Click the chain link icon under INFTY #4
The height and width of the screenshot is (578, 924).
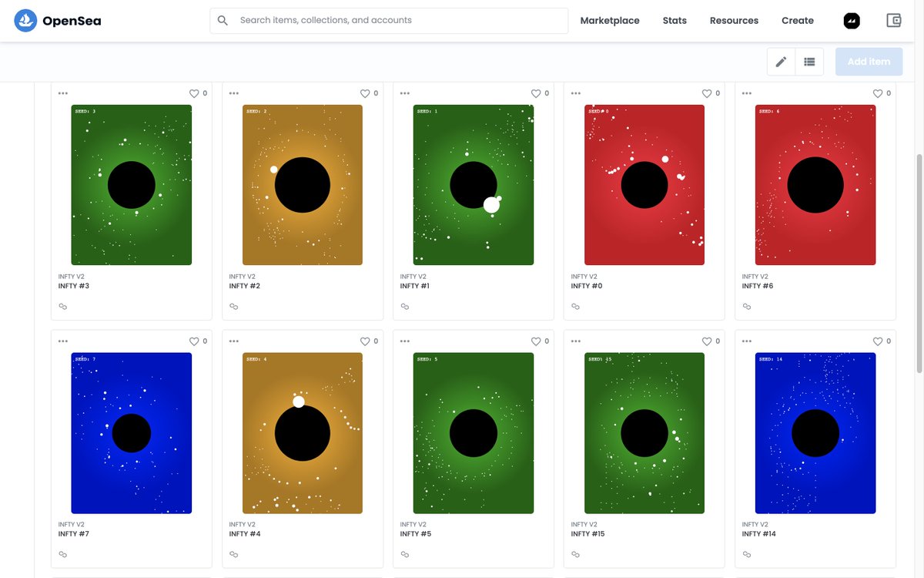coord(234,554)
